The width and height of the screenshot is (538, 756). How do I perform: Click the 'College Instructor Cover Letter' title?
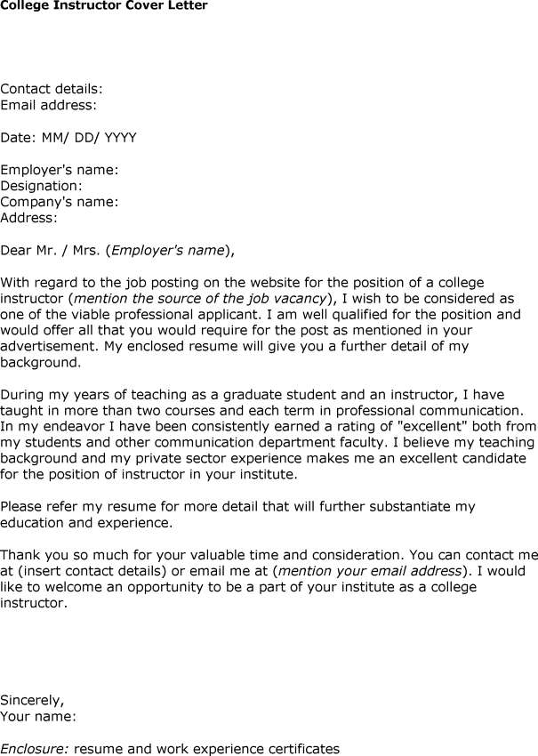[104, 5]
